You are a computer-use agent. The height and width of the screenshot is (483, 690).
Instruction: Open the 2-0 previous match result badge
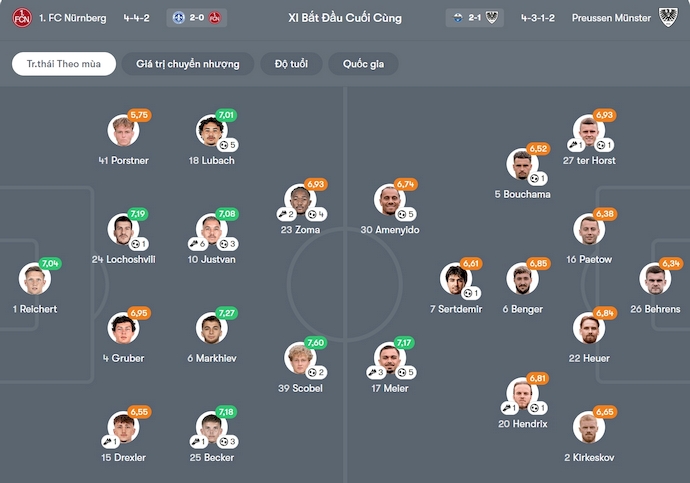tap(197, 18)
